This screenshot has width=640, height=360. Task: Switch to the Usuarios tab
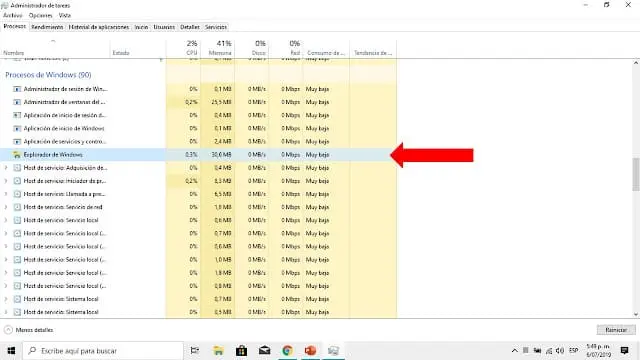tap(164, 27)
